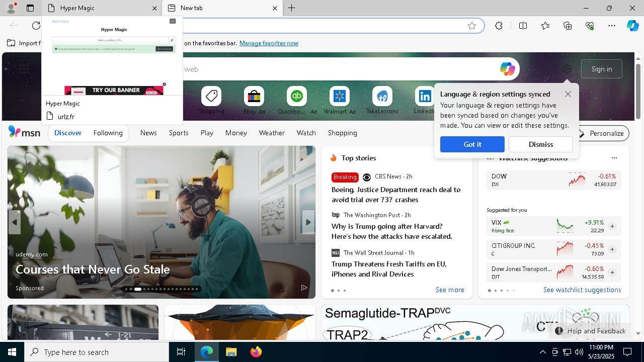Open watchlist card more options ellipsis
Viewport: 644px width, 362px height.
(614, 158)
